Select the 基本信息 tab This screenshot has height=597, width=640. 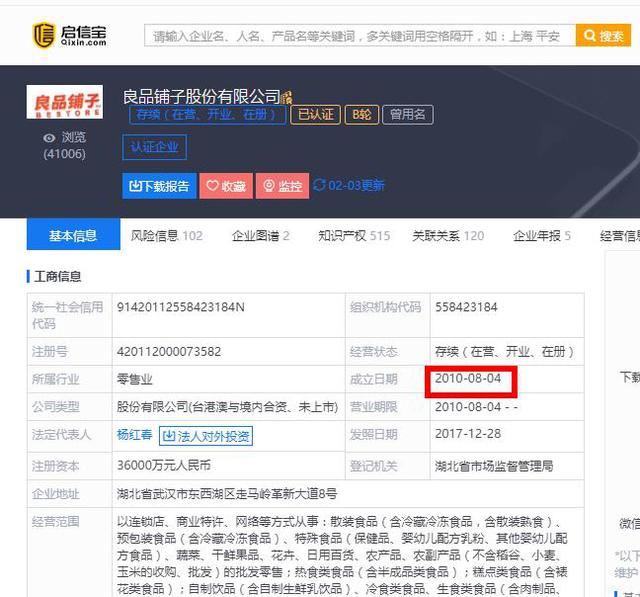coord(73,234)
